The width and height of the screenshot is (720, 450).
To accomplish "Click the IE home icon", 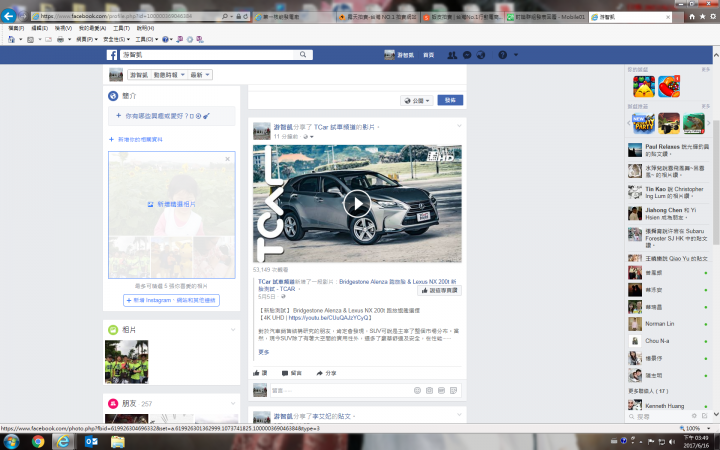I will [x=692, y=17].
